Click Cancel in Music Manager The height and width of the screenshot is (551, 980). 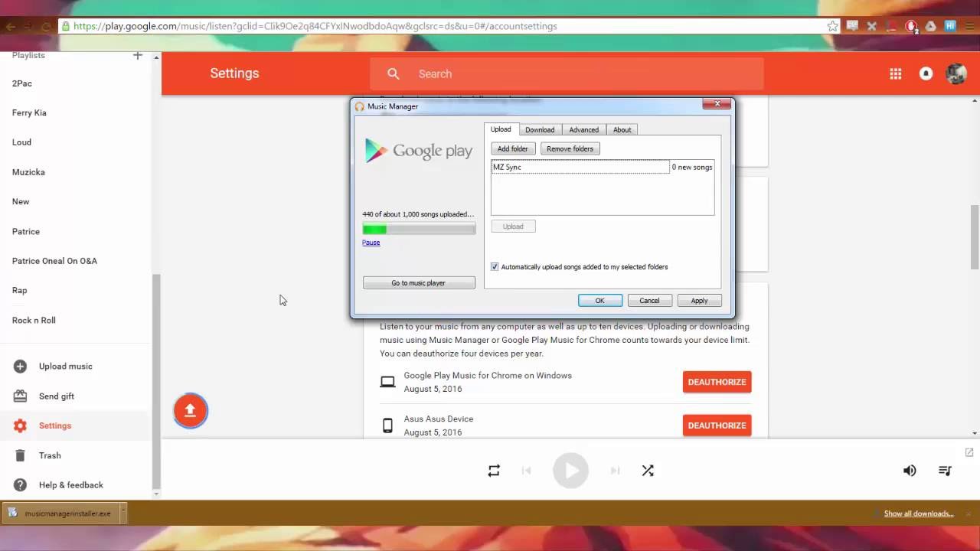[x=649, y=301]
